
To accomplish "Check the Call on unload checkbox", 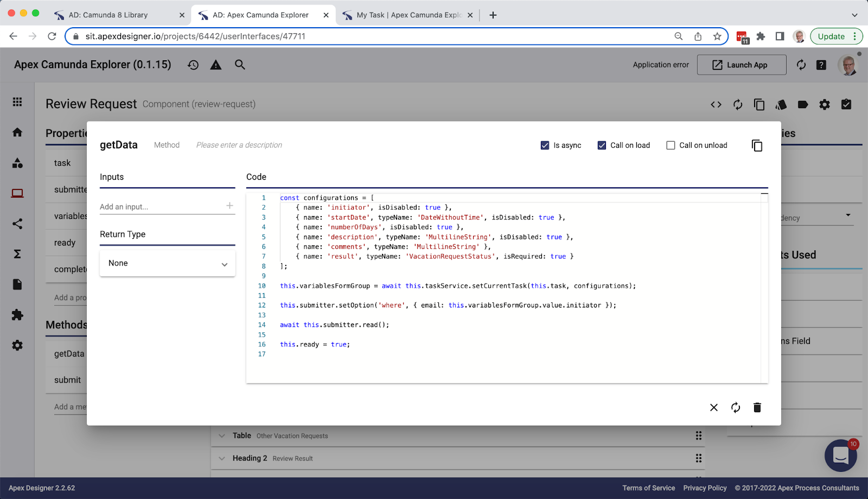I will [x=671, y=146].
